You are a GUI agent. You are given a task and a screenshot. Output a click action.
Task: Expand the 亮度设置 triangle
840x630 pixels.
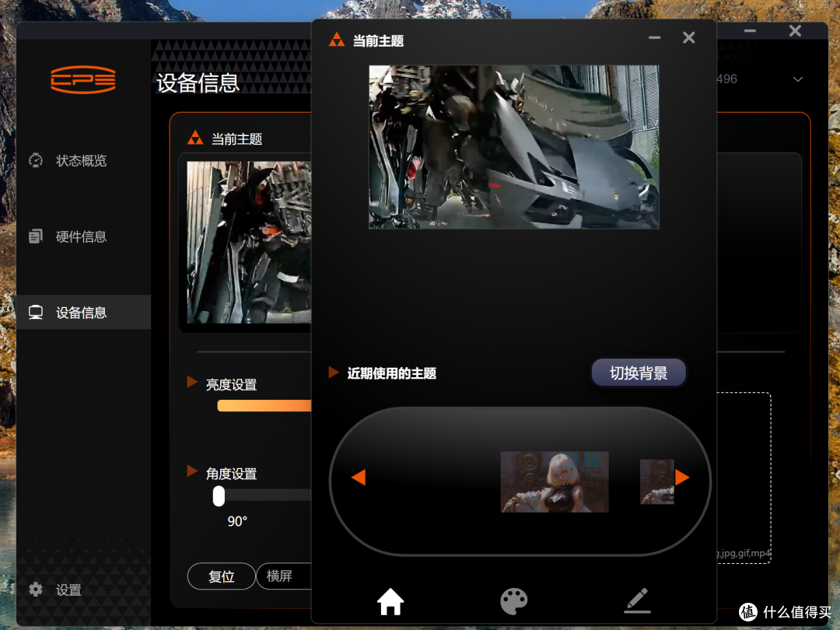coord(192,382)
